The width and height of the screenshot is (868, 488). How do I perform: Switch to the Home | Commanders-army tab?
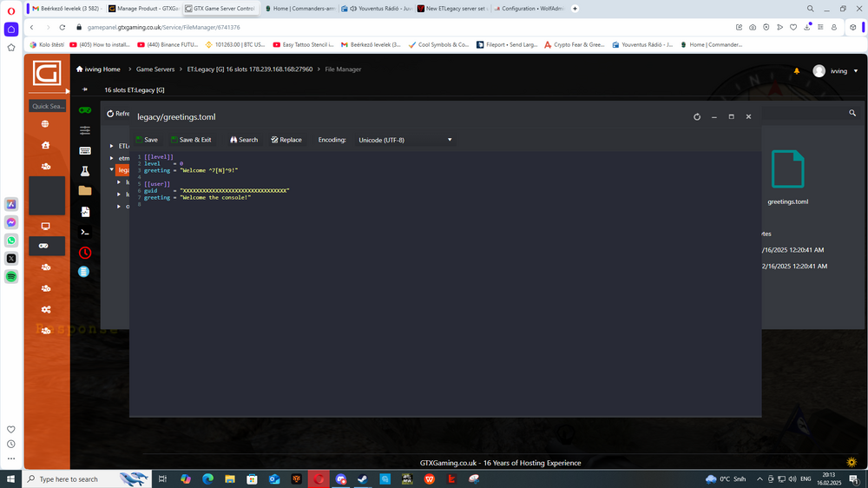299,9
